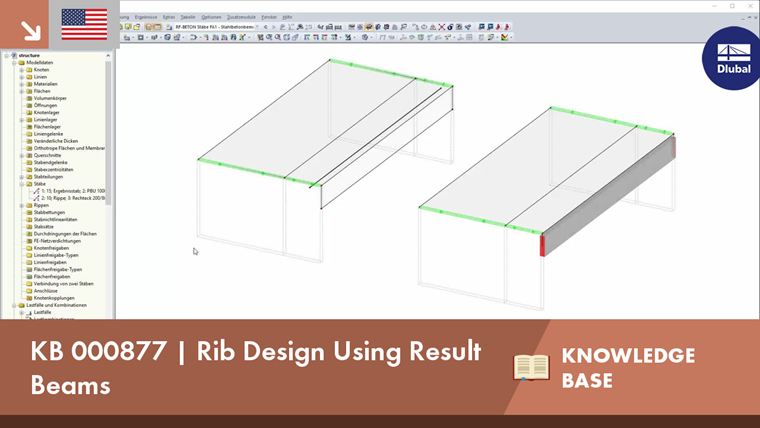The width and height of the screenshot is (760, 428).
Task: Open the Tabelle menu
Action: tap(188, 17)
